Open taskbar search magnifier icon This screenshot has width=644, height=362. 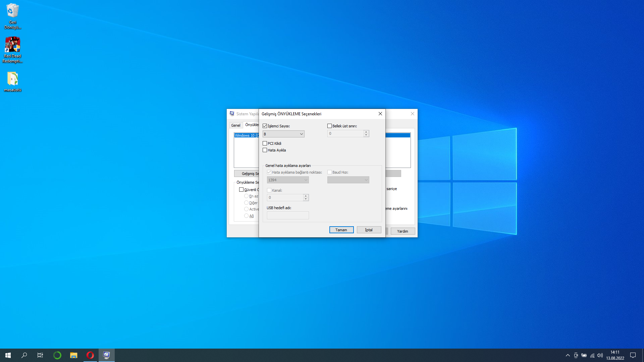pyautogui.click(x=24, y=355)
